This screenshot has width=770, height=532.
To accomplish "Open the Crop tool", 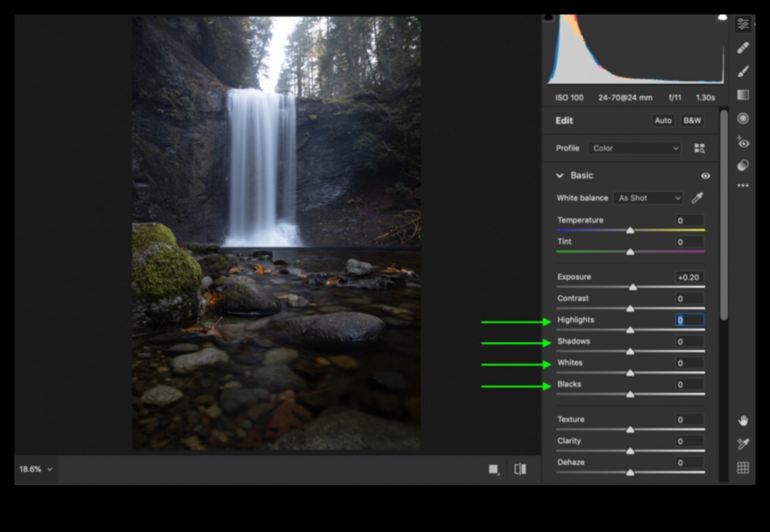I will [x=743, y=94].
